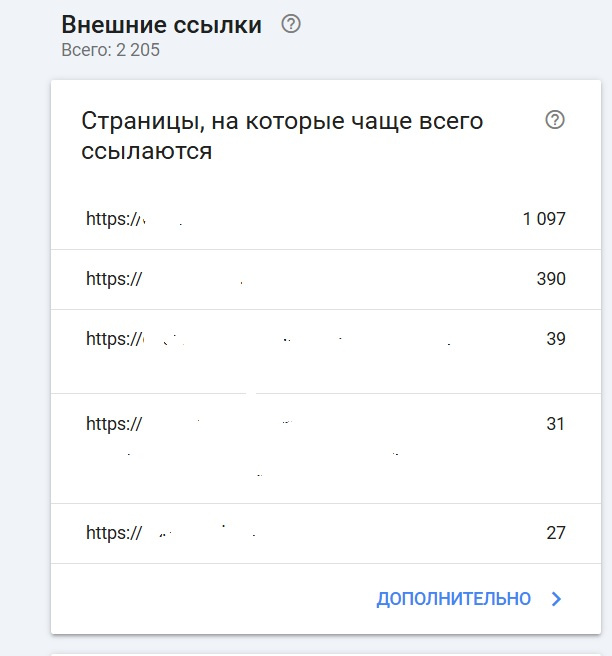The width and height of the screenshot is (612, 656).
Task: Click the 1 097 link count
Action: [x=544, y=219]
